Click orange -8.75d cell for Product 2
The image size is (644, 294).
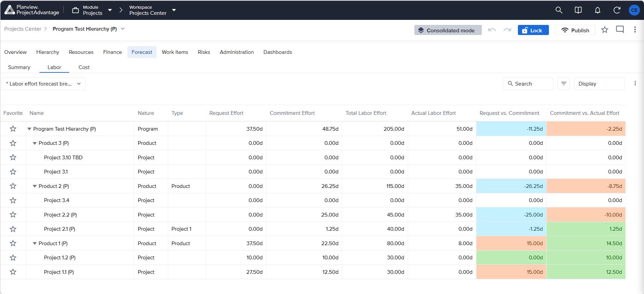(586, 186)
